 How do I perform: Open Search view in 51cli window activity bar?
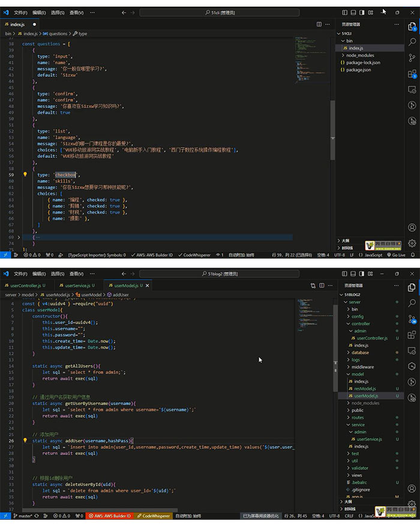click(412, 42)
